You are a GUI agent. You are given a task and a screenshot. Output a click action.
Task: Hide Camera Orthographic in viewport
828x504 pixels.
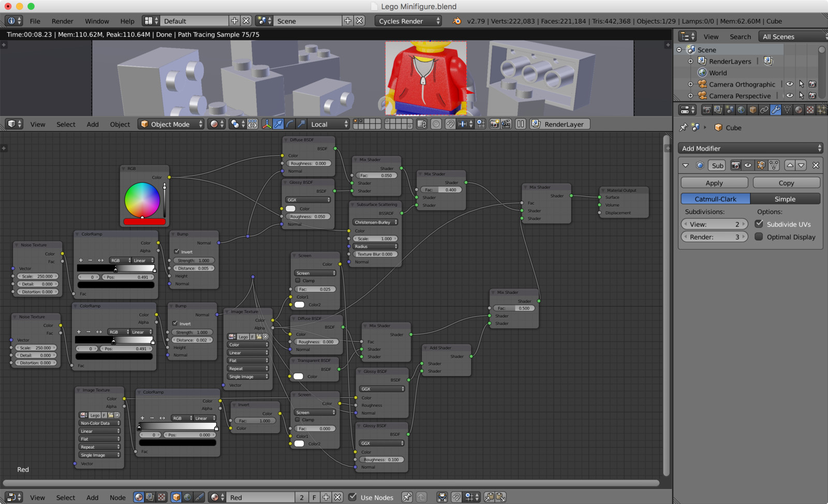790,84
